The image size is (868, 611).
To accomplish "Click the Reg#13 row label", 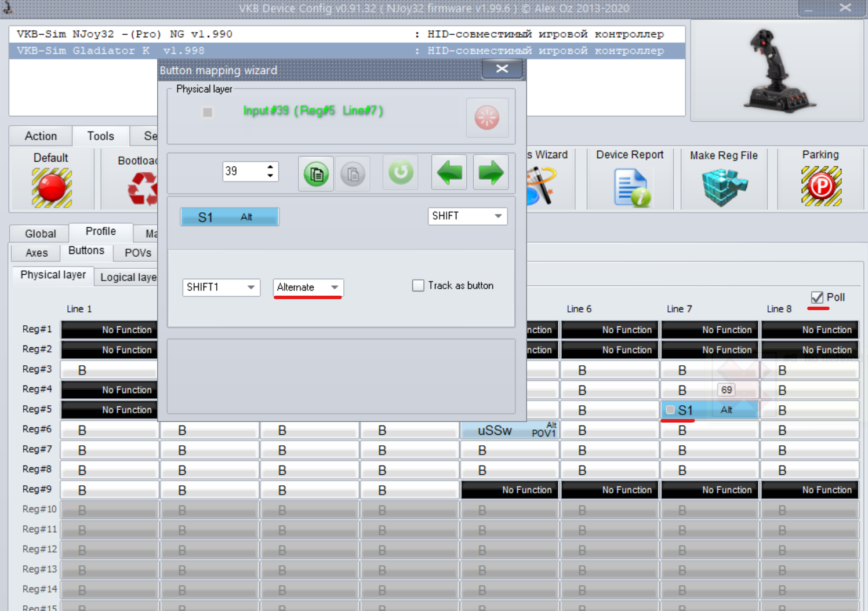I will click(39, 569).
